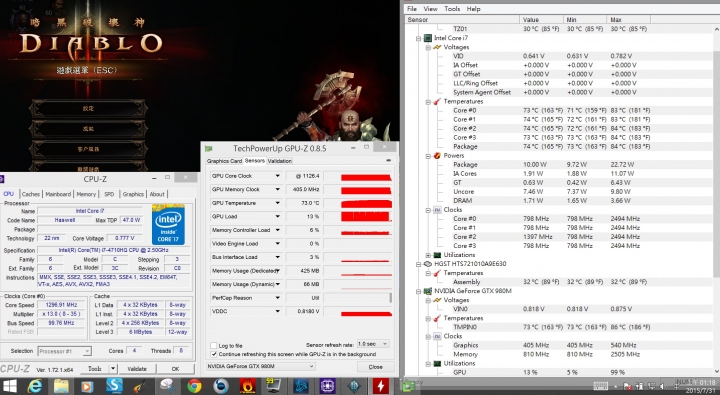
Task: Switch to the GPU-Z Validation tab
Action: click(280, 161)
